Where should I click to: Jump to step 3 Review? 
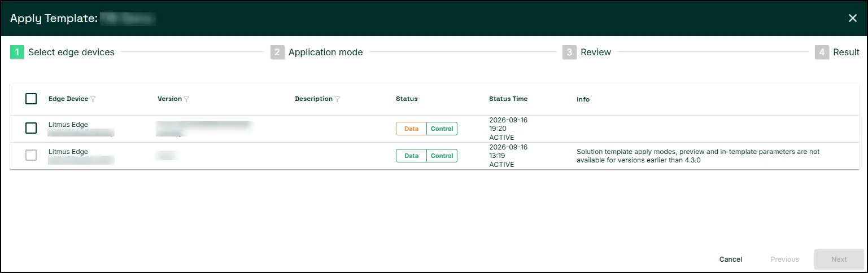[587, 52]
